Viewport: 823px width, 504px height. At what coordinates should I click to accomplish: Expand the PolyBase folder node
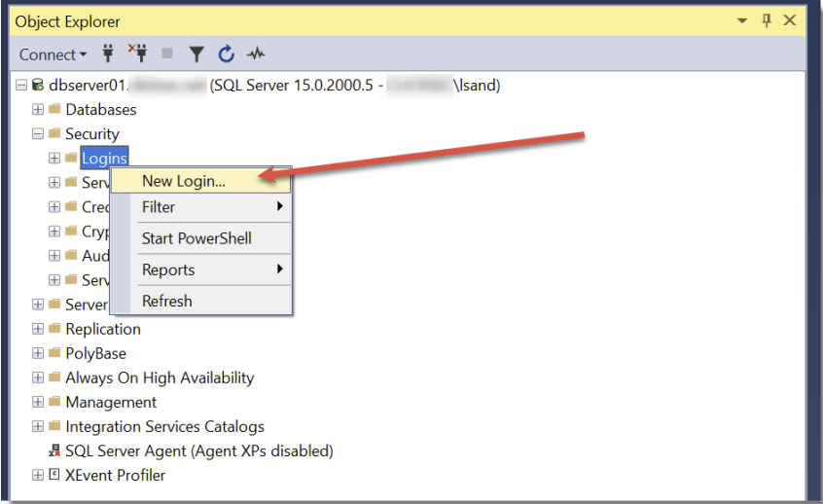38,353
